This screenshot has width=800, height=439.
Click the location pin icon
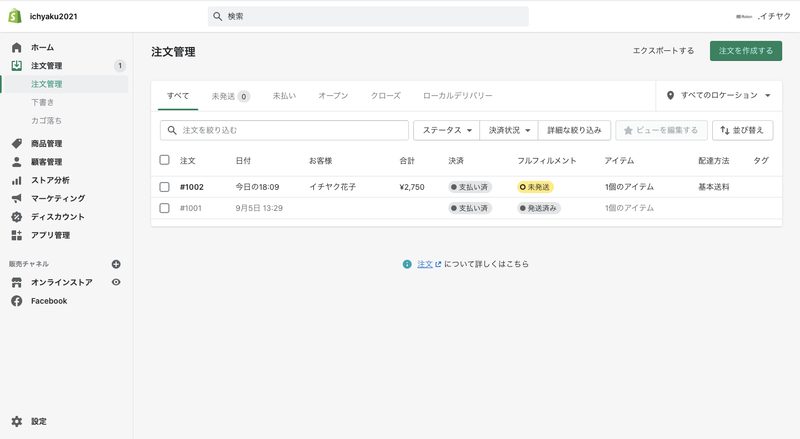point(670,95)
